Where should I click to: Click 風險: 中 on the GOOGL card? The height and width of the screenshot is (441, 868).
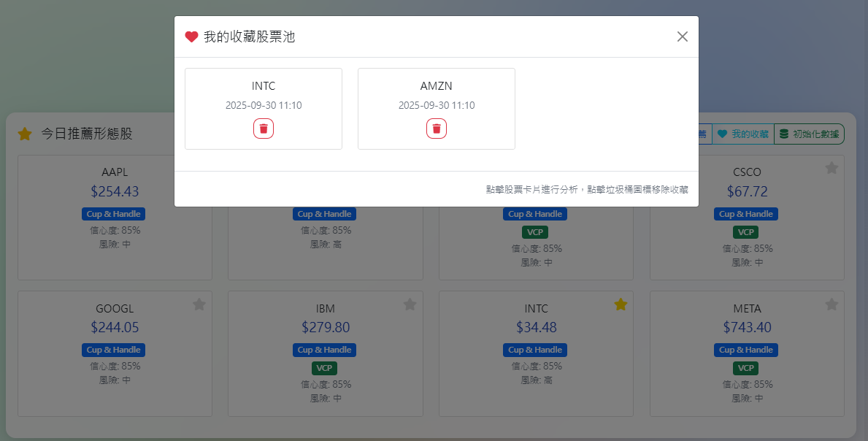click(x=115, y=380)
